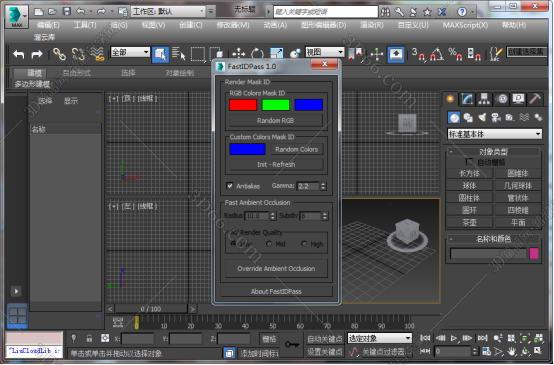Toggle the 自动关键点 auto key button
This screenshot has height=365, width=554.
tap(324, 339)
